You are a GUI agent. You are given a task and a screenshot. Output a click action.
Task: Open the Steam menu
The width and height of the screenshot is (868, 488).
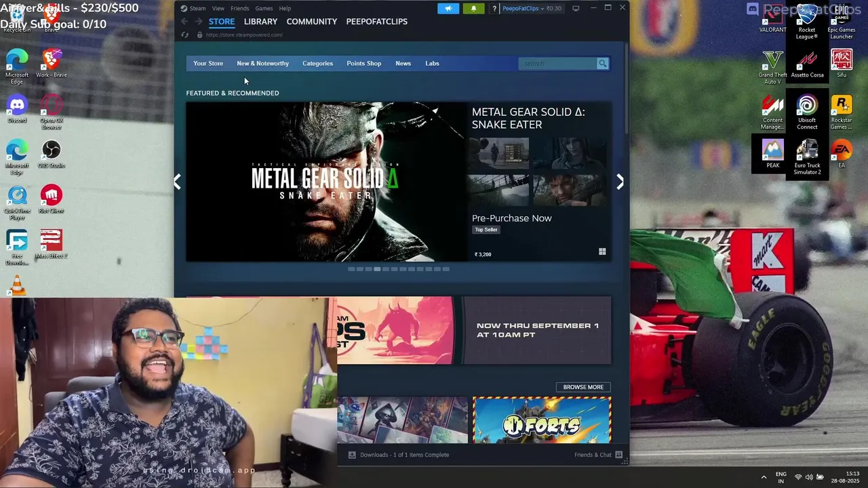pyautogui.click(x=193, y=8)
